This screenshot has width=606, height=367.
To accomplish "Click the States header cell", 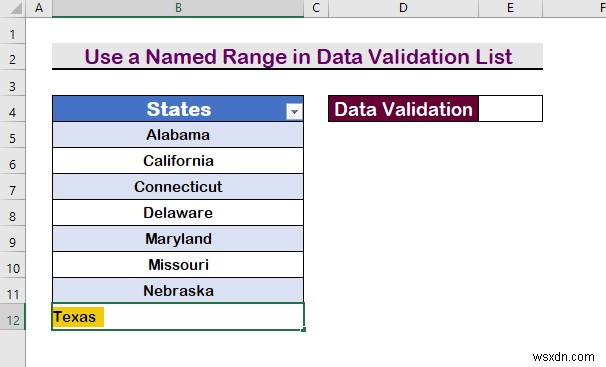I will [x=178, y=109].
